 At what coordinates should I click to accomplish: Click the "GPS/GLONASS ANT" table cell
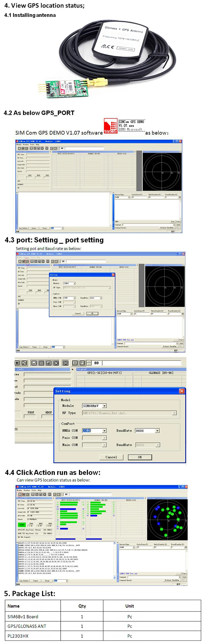pos(33,626)
